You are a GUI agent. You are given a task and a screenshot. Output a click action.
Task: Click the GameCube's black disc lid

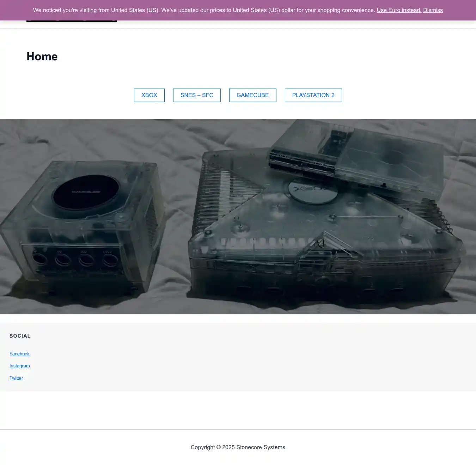(x=86, y=192)
